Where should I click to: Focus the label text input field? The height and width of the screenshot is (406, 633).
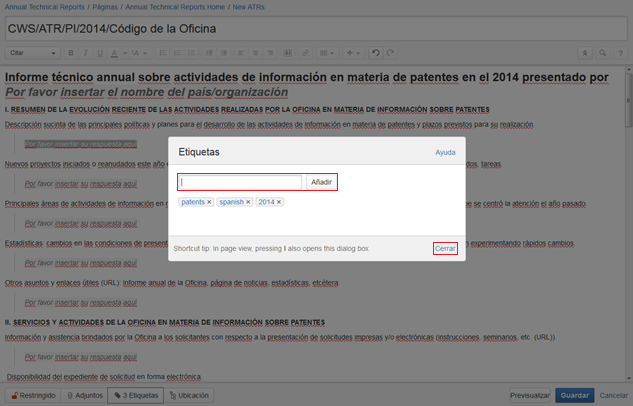[x=240, y=182]
